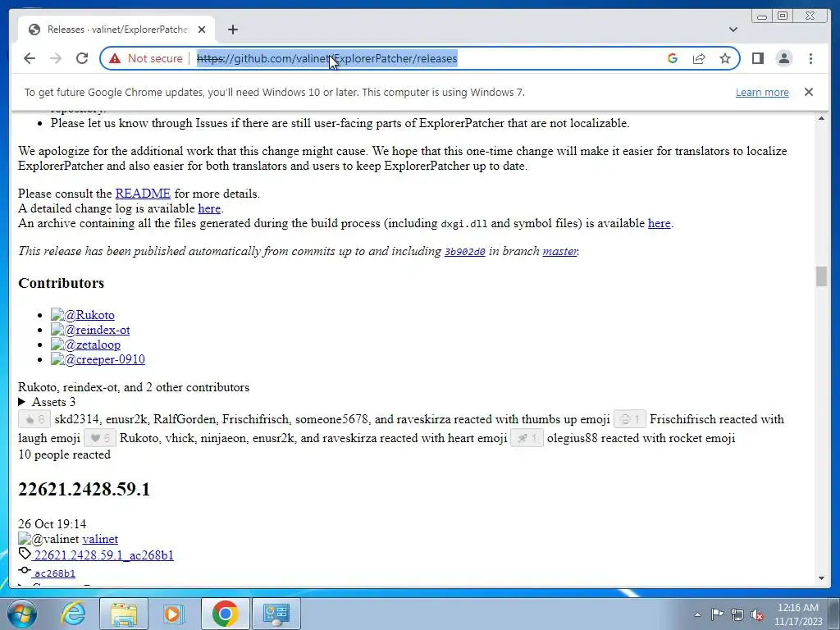840x630 pixels.
Task: Open the Control Panel taskbar item
Action: pos(276,614)
